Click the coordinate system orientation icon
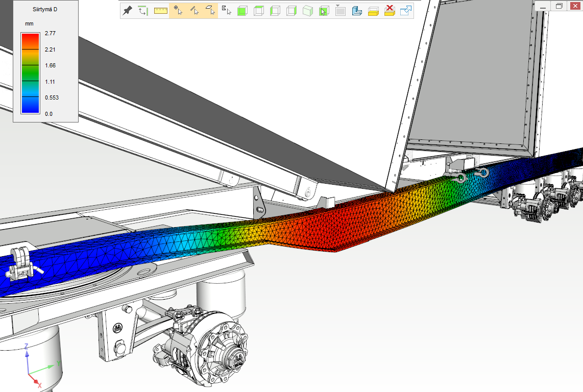Viewport: 583px width, 392px height. click(x=143, y=10)
